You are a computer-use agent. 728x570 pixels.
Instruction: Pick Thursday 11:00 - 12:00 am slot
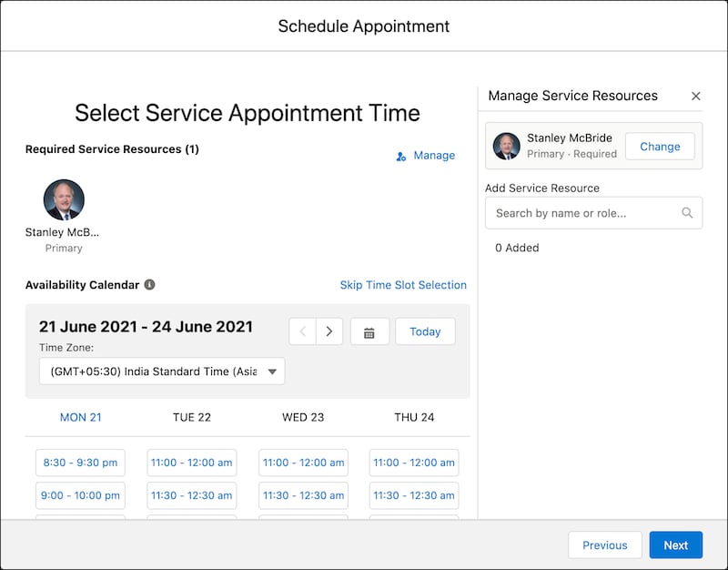click(x=414, y=463)
